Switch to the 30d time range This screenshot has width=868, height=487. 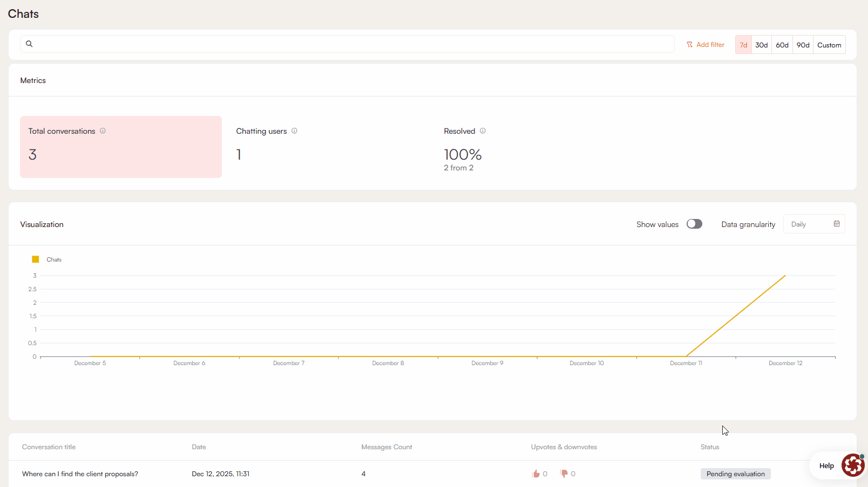(x=761, y=45)
